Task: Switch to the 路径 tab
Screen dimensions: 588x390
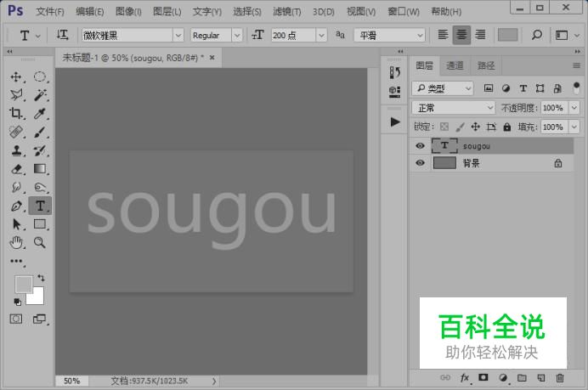Action: pos(486,65)
